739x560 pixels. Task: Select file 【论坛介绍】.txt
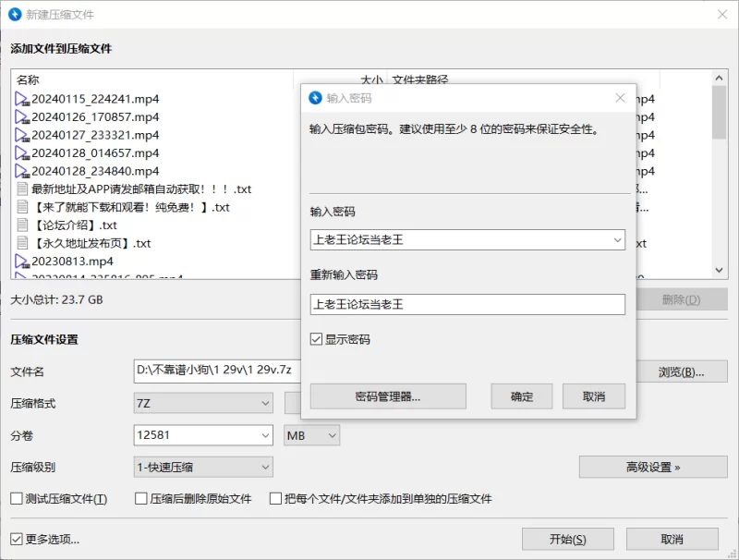tap(75, 225)
